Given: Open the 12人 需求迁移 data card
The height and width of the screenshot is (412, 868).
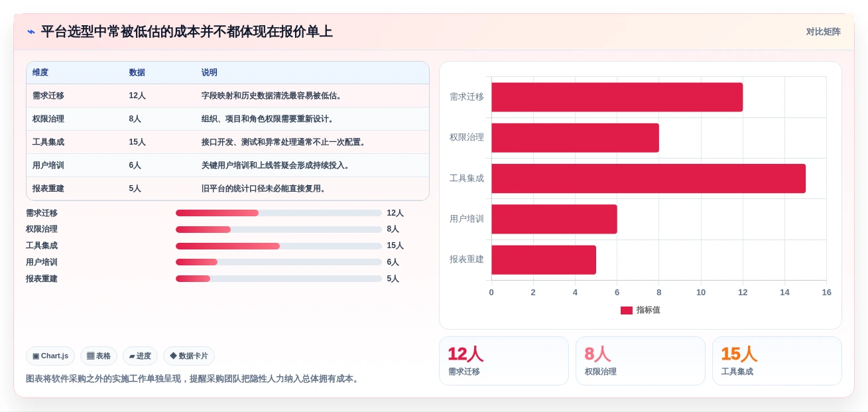Looking at the screenshot, I should pyautogui.click(x=504, y=361).
